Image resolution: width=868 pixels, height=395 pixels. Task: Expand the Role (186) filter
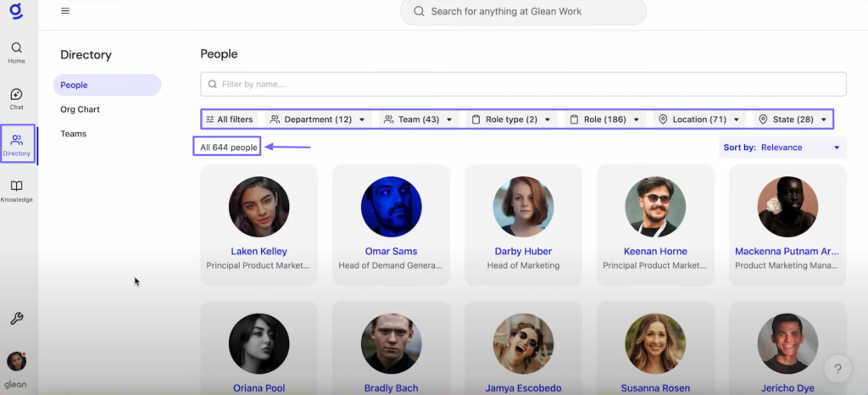[x=604, y=120]
